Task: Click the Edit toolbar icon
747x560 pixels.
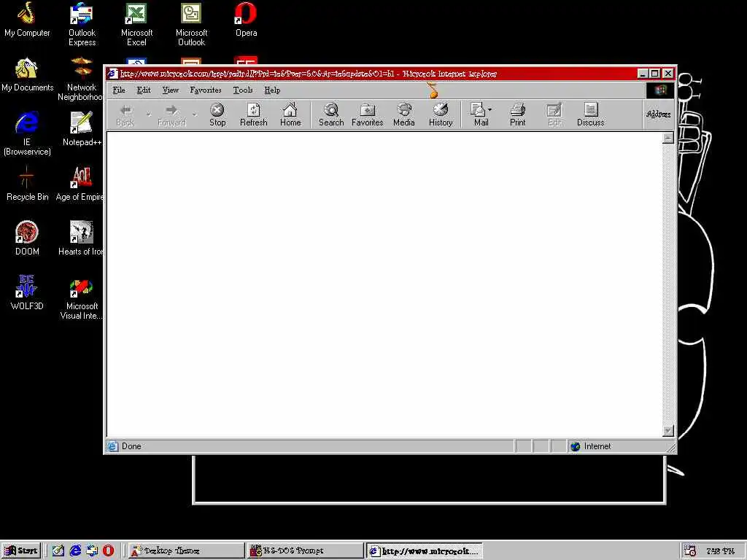Action: 554,115
